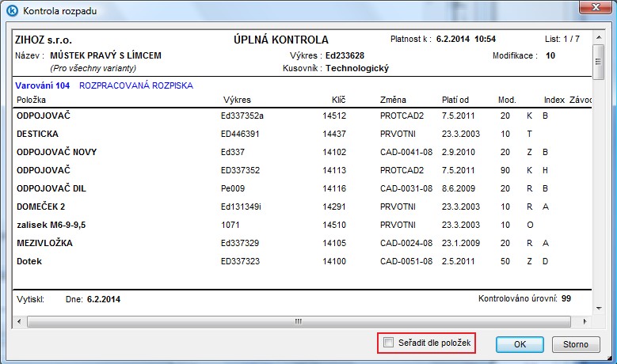The width and height of the screenshot is (617, 364).
Task: Click date 8.6.2009
Action: (x=459, y=188)
